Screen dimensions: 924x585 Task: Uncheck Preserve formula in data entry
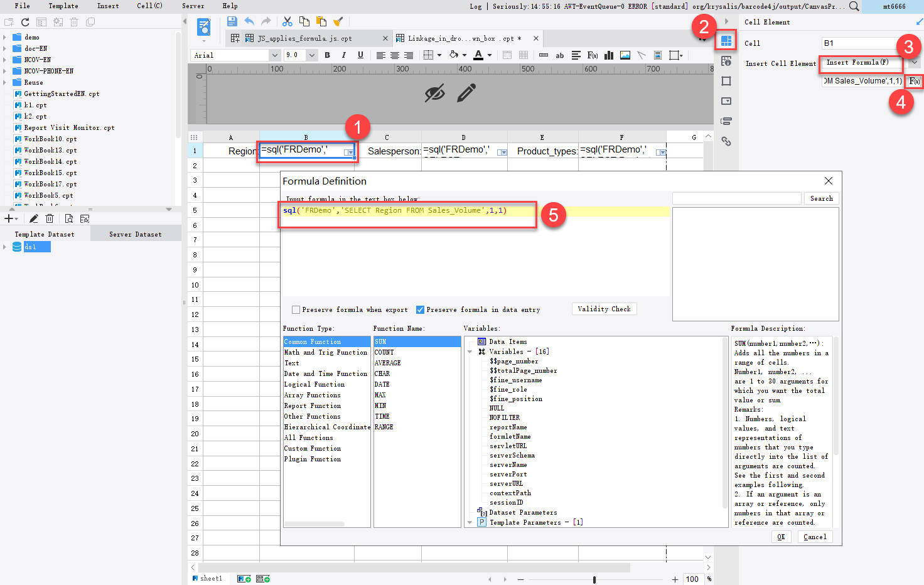pos(421,309)
